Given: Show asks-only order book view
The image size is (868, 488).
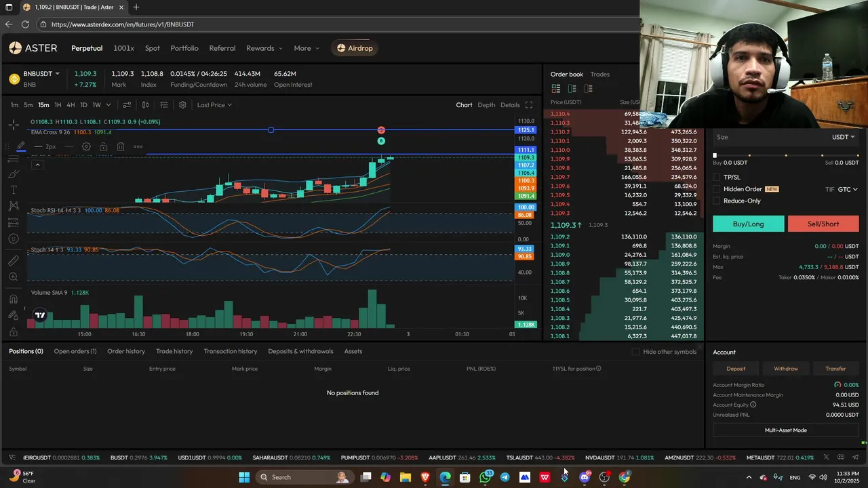Looking at the screenshot, I should pos(589,89).
